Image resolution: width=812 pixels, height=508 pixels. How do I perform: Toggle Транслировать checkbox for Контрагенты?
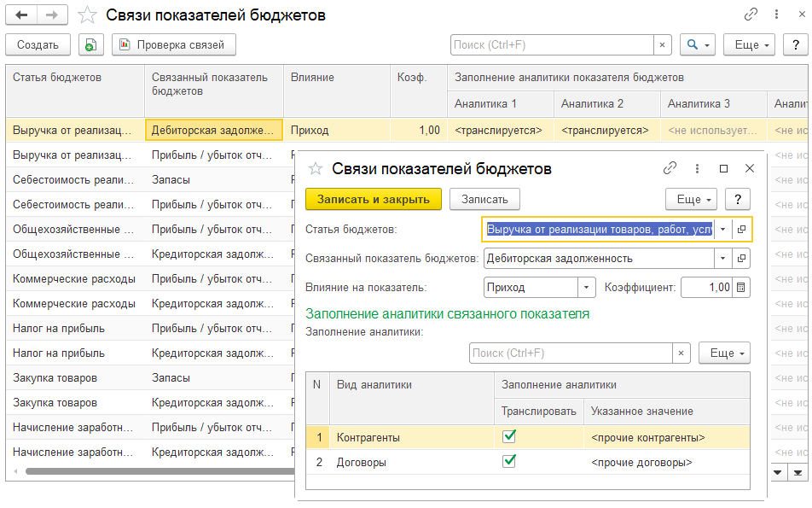tap(509, 437)
